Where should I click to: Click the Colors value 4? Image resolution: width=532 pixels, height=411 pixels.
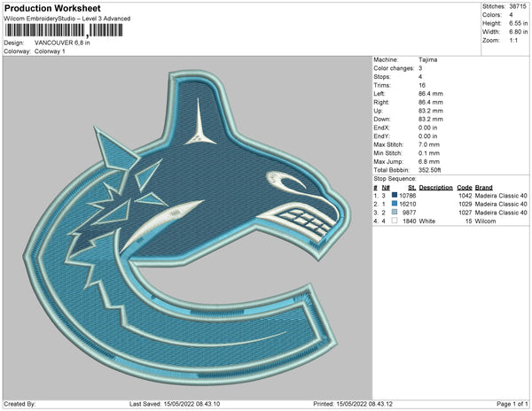511,15
